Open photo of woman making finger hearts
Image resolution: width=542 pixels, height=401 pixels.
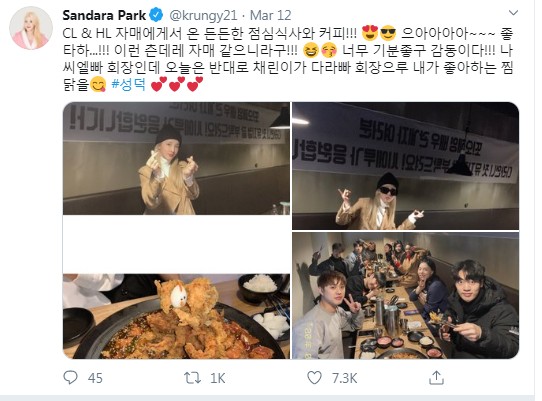click(176, 158)
